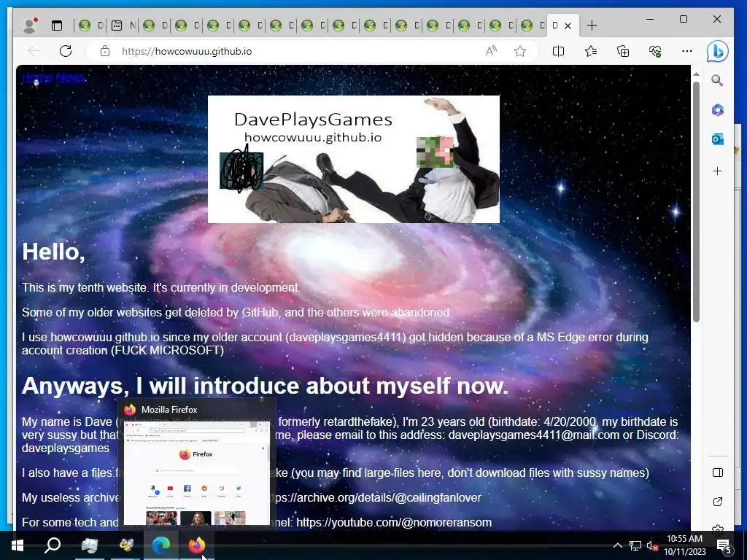Open Edge Collections panel

(x=623, y=51)
